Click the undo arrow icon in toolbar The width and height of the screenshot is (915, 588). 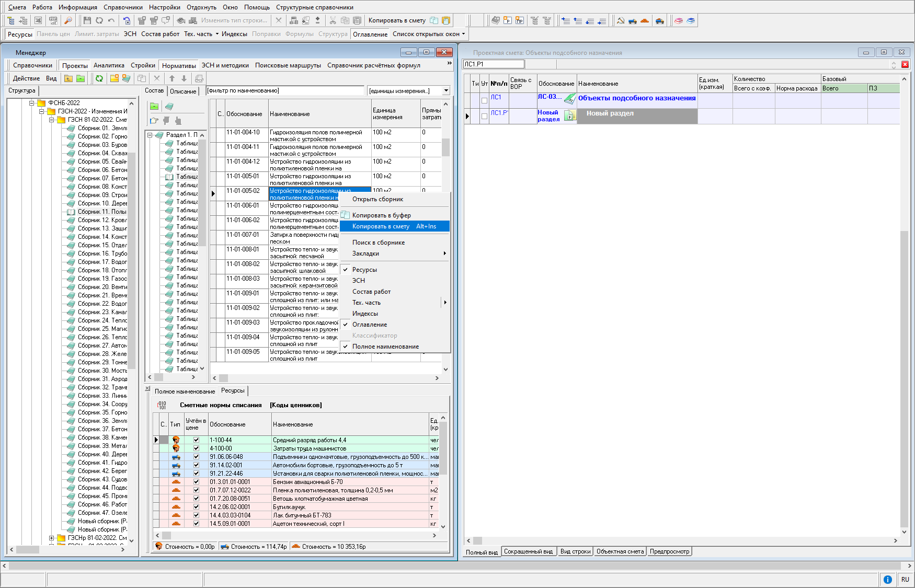111,20
